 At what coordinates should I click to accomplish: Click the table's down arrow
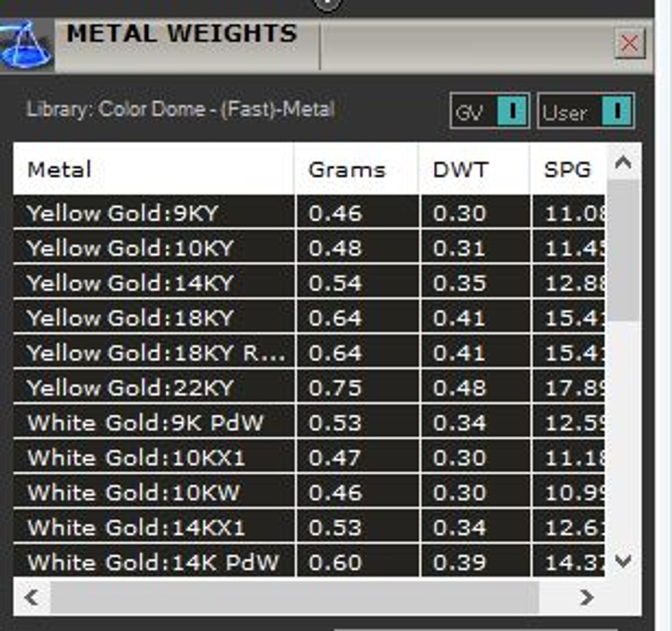pyautogui.click(x=623, y=560)
